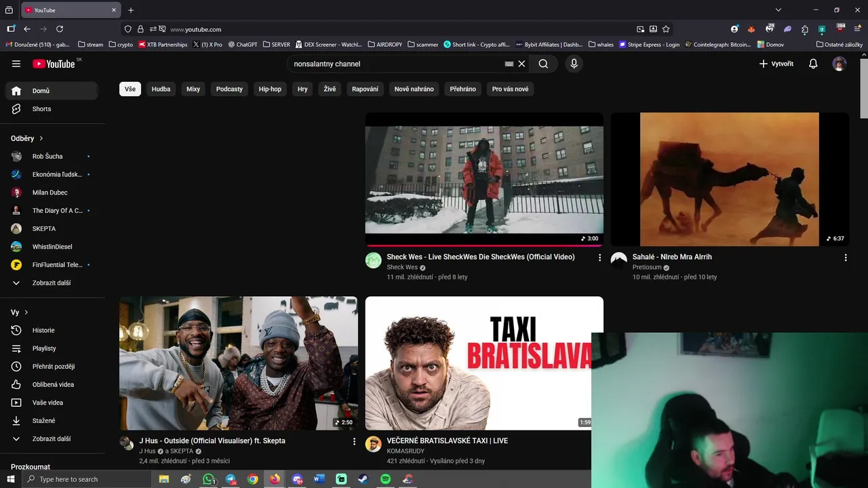Play the Sahalé camel video thumbnail

point(730,179)
